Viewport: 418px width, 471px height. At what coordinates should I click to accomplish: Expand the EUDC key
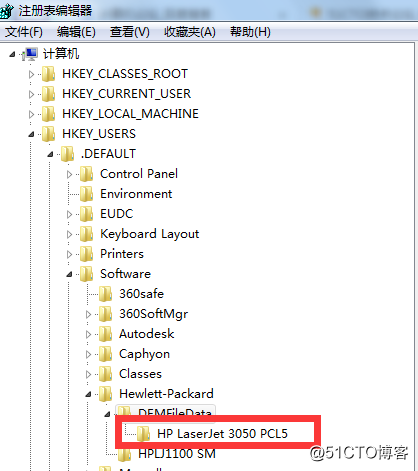pos(69,214)
